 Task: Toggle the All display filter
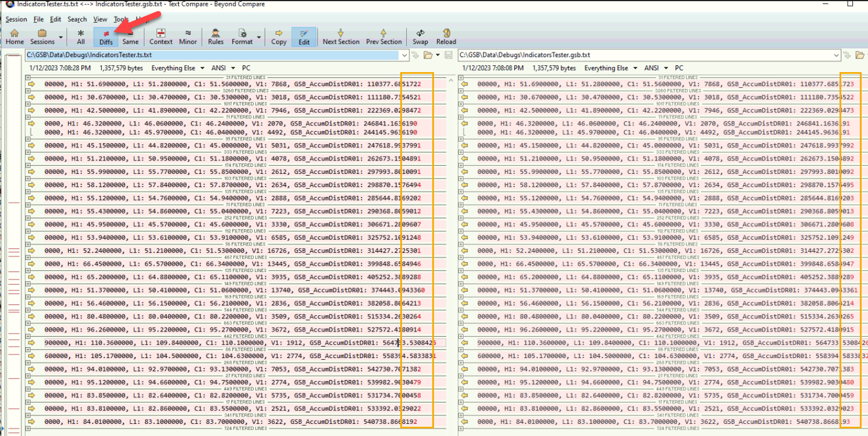tap(80, 37)
